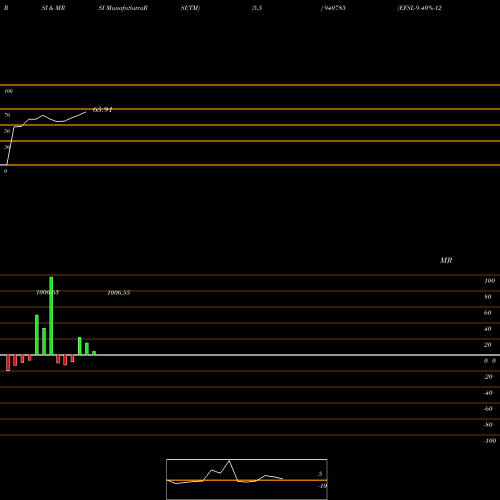500x500 pixels.
Task: Click the "SI(TM)" header text
Action: tap(190, 8)
